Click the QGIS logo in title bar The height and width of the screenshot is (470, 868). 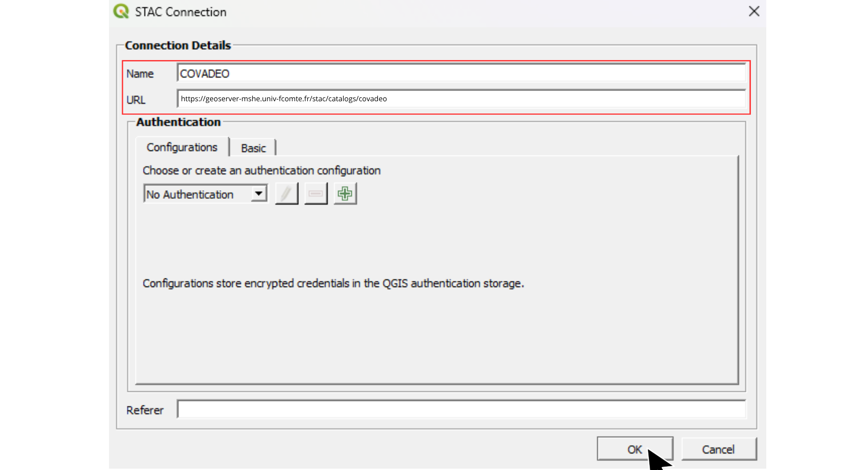121,11
